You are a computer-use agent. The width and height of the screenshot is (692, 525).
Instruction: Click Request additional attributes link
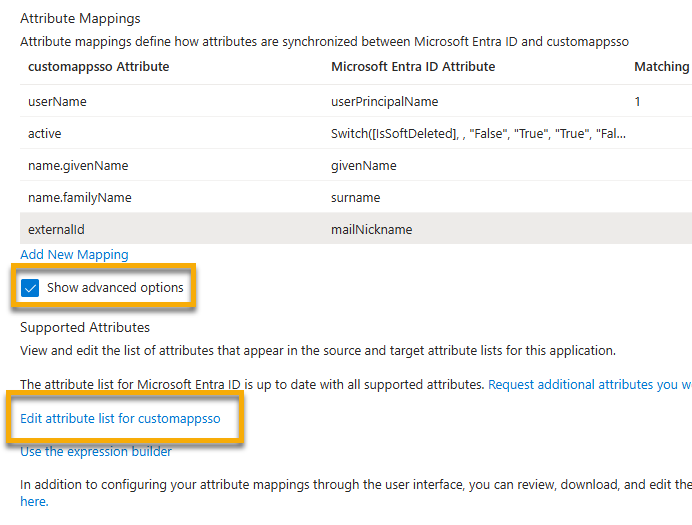(x=590, y=384)
